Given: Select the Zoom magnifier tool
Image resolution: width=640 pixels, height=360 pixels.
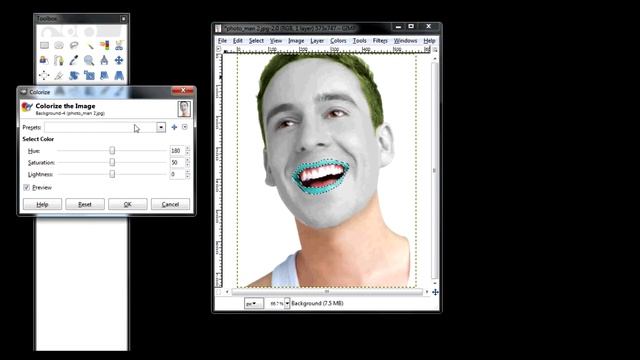Looking at the screenshot, I should pyautogui.click(x=89, y=60).
